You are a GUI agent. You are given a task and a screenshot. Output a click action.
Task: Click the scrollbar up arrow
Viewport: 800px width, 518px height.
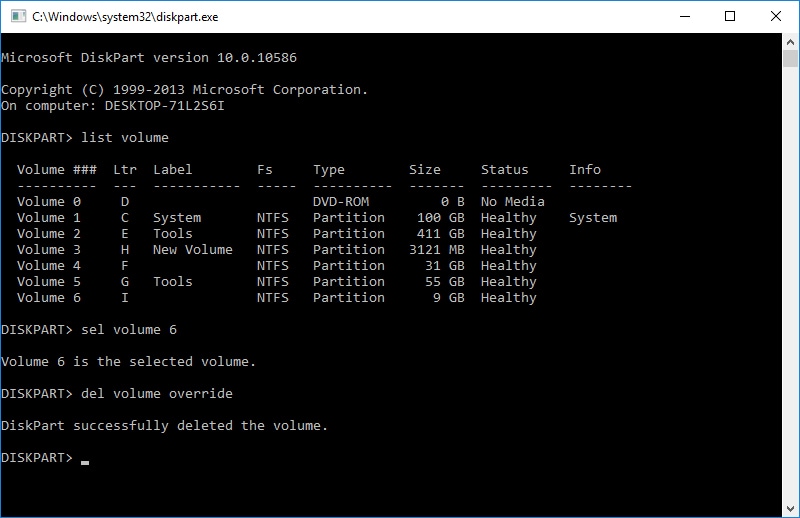click(791, 41)
